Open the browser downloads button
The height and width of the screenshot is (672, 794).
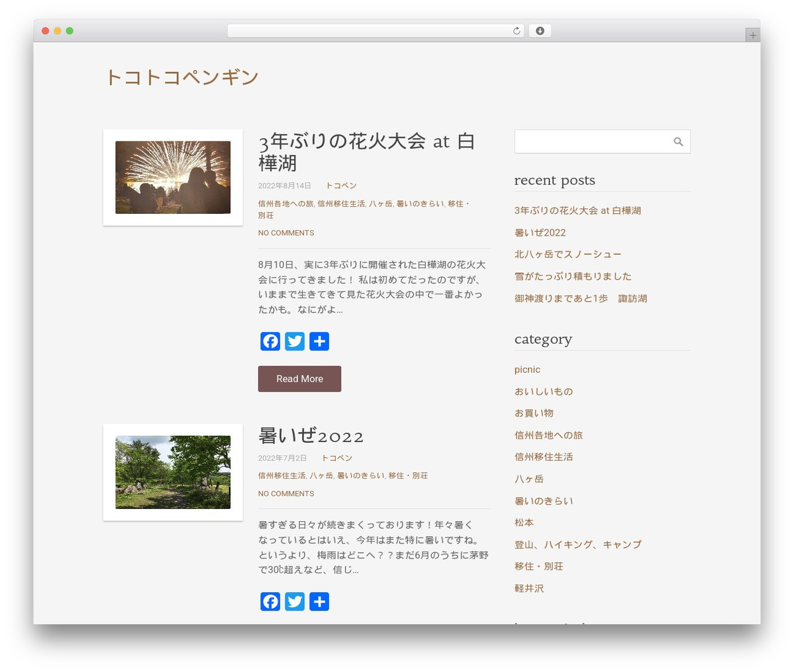click(x=540, y=31)
